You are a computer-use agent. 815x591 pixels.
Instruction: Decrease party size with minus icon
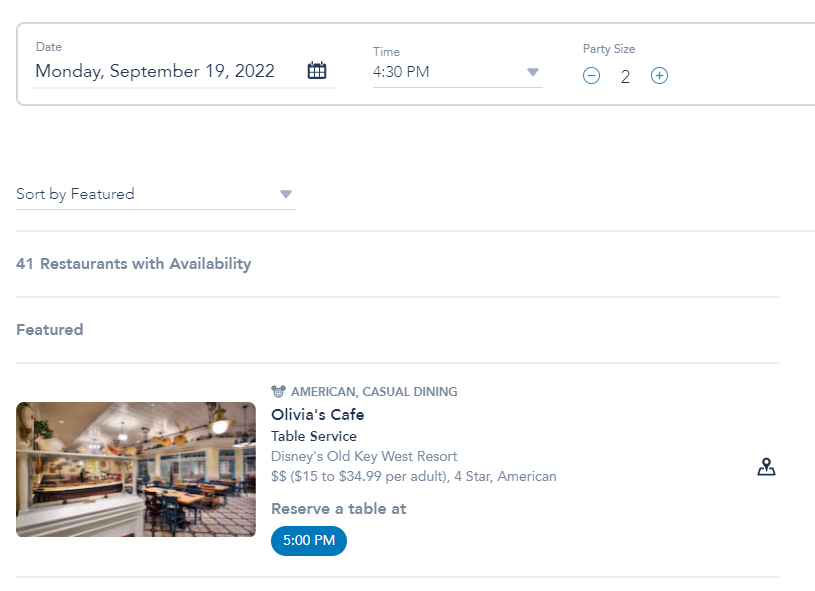(591, 76)
